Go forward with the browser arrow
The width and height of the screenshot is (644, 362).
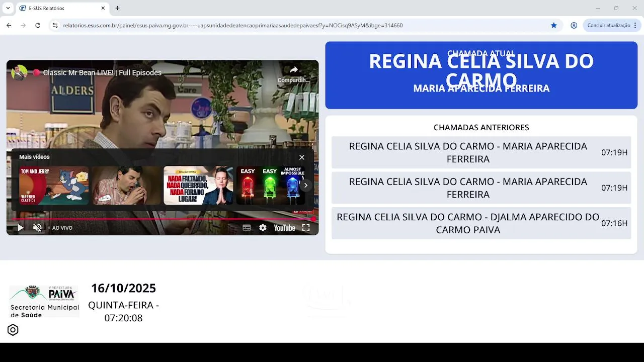tap(23, 25)
